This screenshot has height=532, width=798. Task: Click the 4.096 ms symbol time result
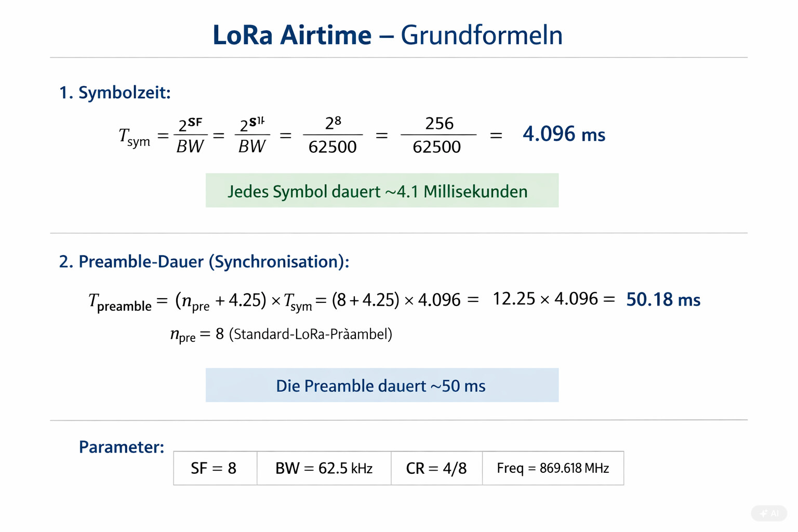(x=564, y=134)
